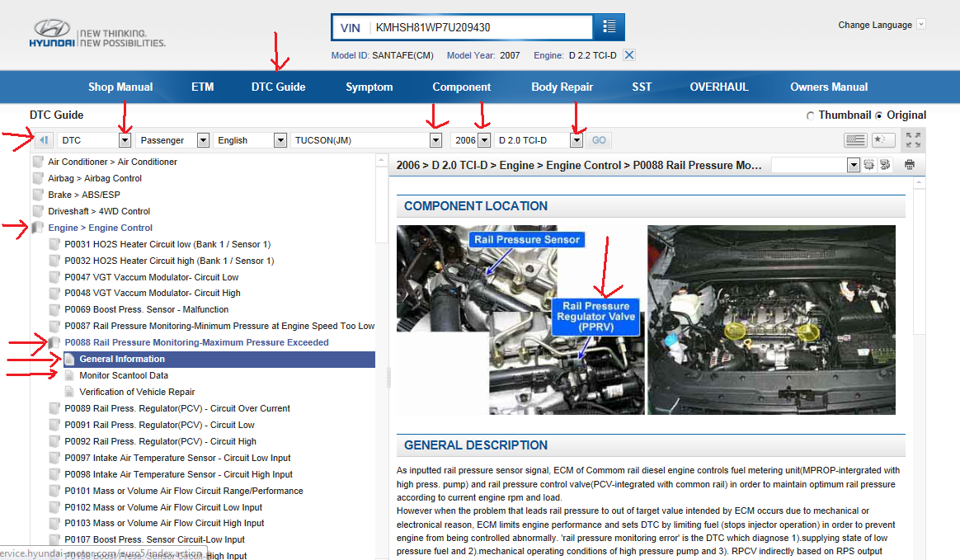960x560 pixels.
Task: Open the Passenger vehicle class dropdown
Action: [203, 140]
